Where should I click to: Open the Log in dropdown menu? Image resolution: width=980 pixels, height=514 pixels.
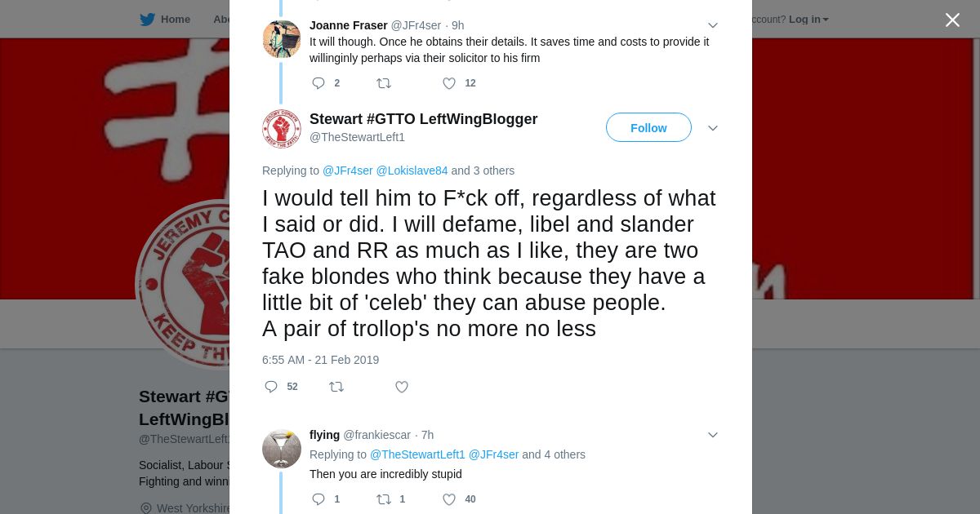[808, 20]
